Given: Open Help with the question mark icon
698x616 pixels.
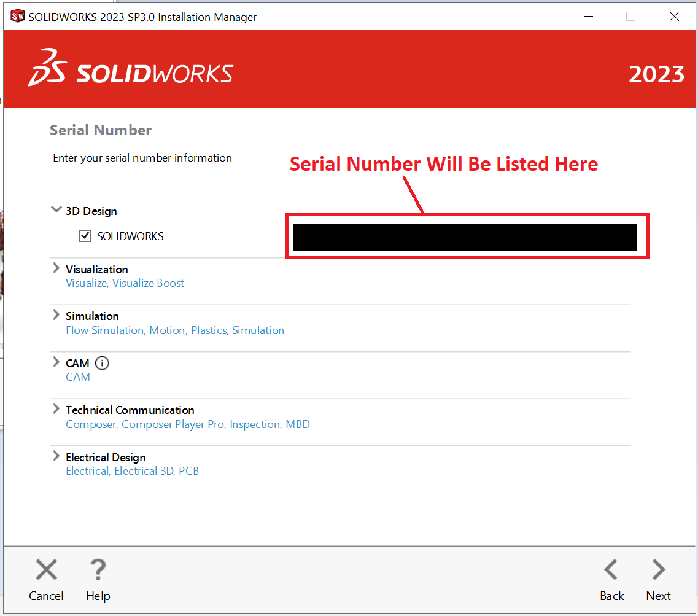Looking at the screenshot, I should pyautogui.click(x=98, y=570).
